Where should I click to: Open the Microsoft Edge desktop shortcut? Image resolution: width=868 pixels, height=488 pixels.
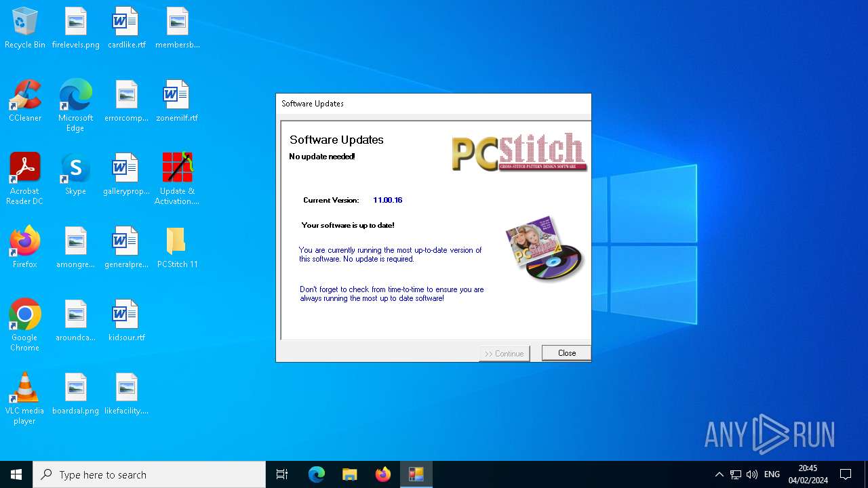pyautogui.click(x=76, y=106)
